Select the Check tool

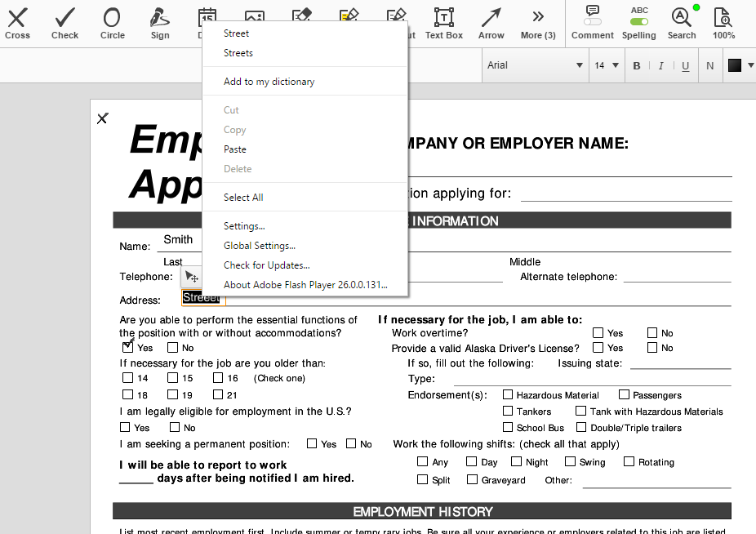click(x=64, y=24)
